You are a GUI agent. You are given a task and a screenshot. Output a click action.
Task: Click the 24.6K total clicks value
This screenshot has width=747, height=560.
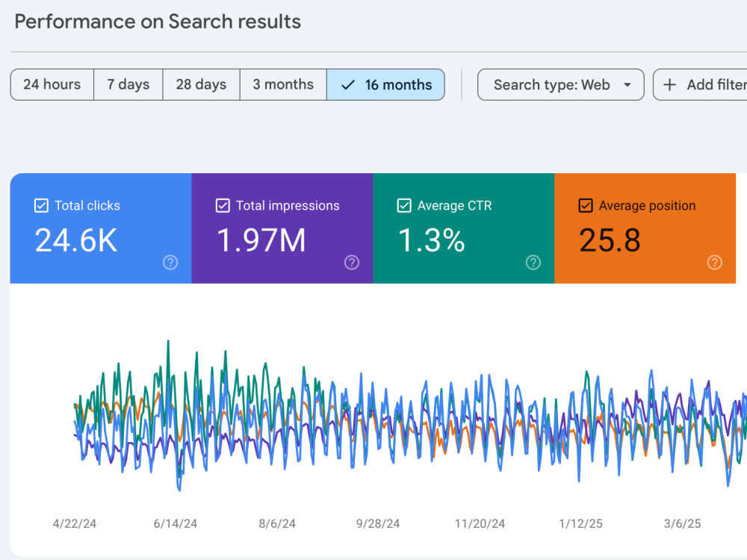(x=75, y=240)
